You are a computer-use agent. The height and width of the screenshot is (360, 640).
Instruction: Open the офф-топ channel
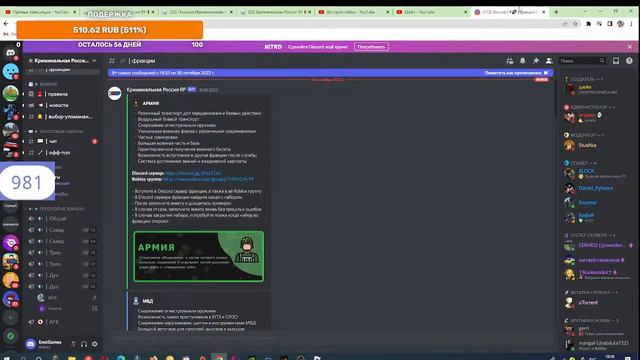click(x=62, y=153)
